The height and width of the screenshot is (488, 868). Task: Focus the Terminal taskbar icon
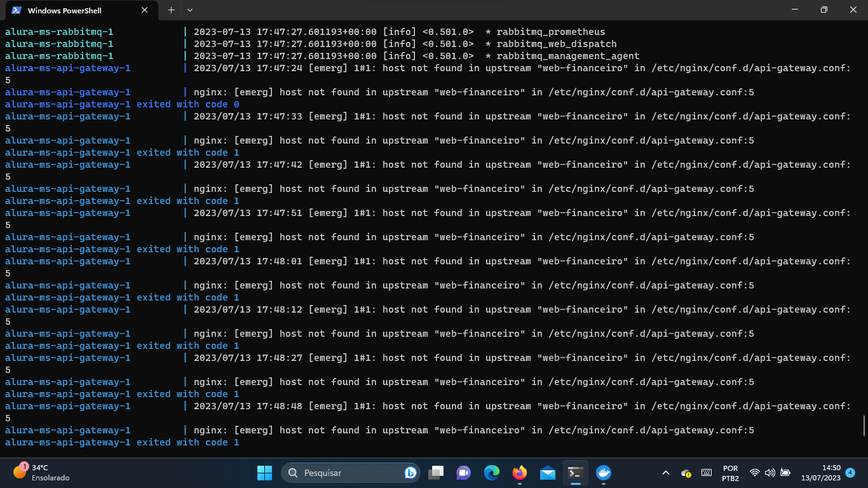tap(576, 473)
